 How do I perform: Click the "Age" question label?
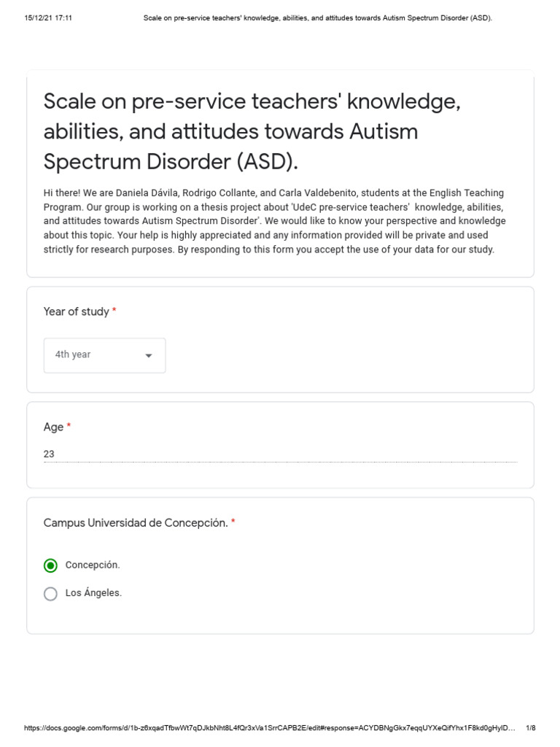click(53, 427)
